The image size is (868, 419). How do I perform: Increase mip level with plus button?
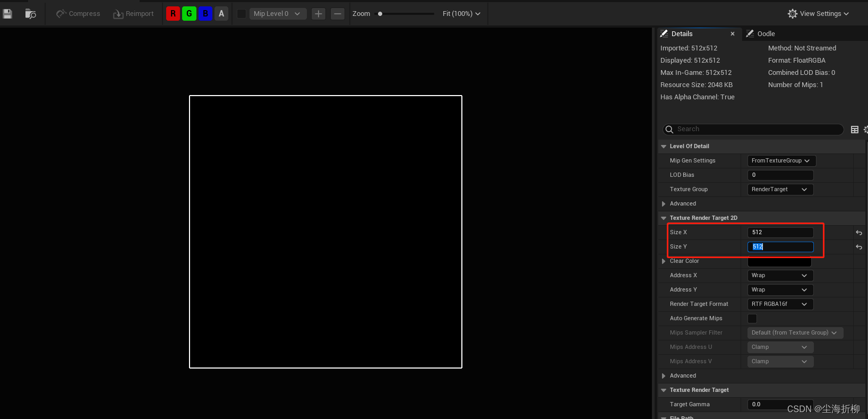[319, 14]
